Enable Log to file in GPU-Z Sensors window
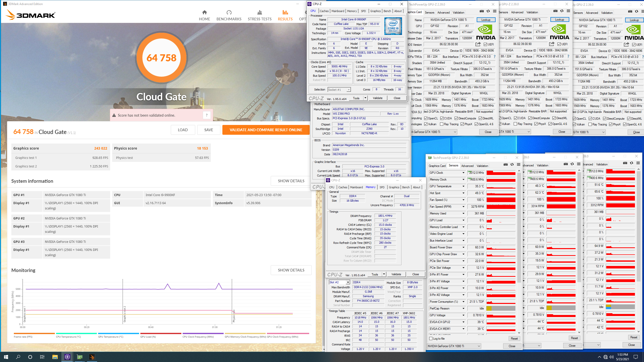Screen dimensions: 644x362 point(431,339)
